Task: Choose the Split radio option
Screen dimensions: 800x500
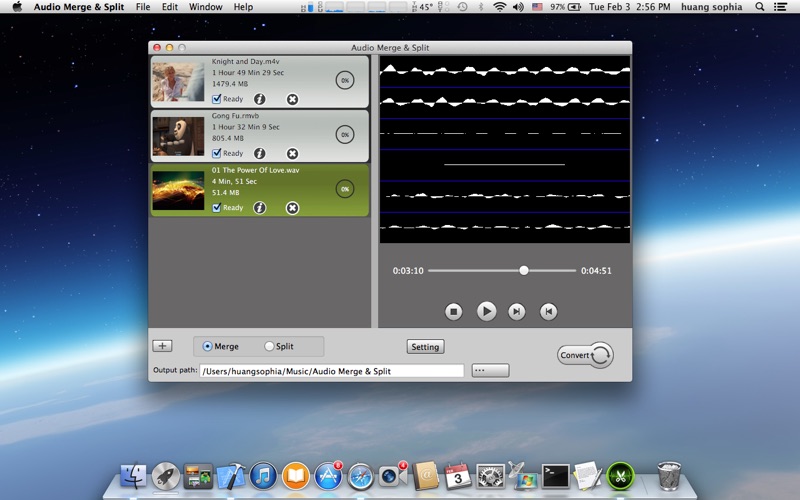Action: click(269, 347)
